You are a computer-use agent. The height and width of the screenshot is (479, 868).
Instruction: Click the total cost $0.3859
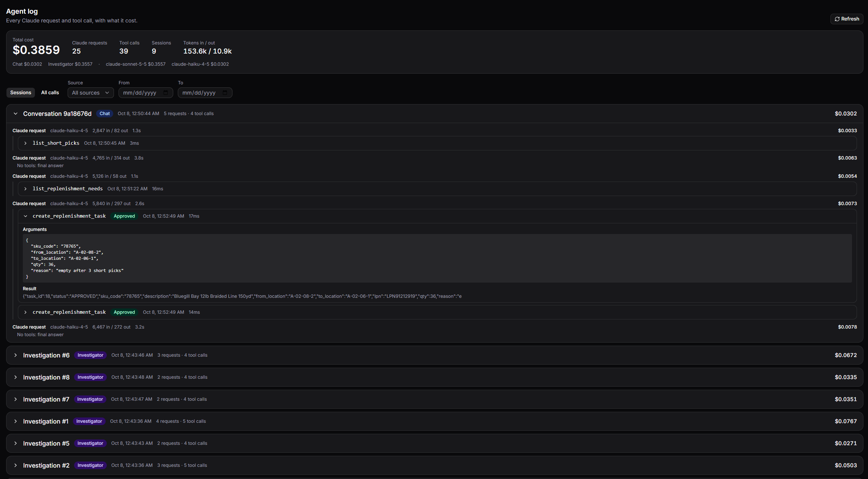[36, 50]
